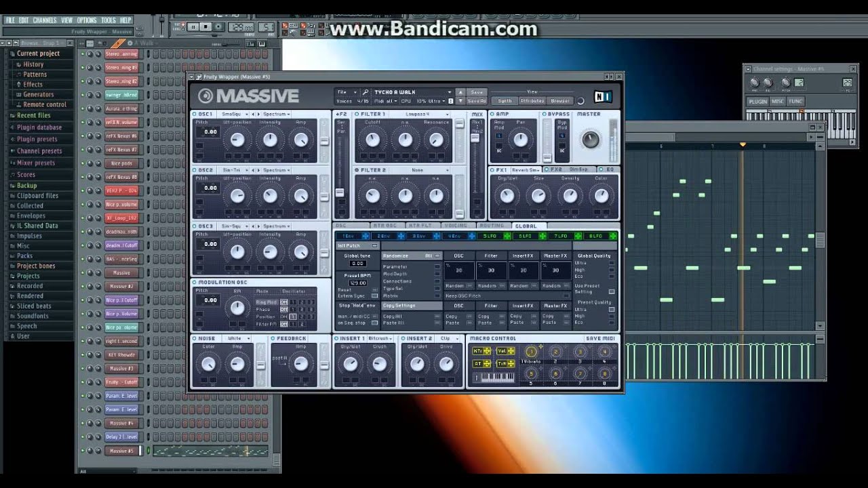Click macro knob 1 Vibrato
This screenshot has width=868, height=488.
531,351
